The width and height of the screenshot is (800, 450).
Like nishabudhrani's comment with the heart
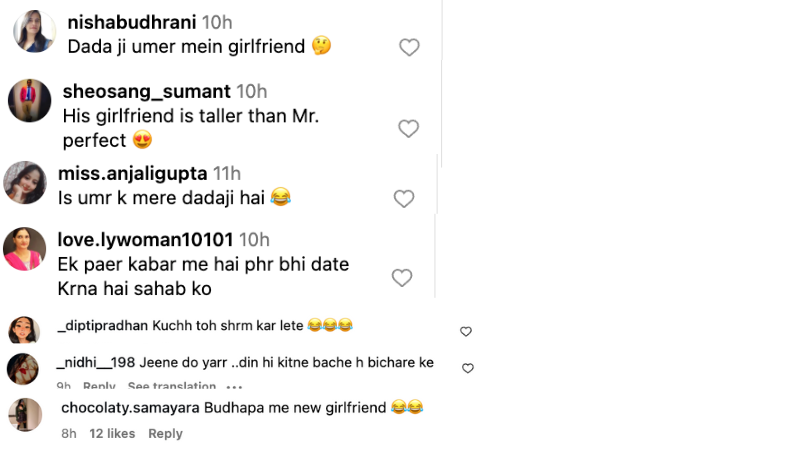coord(409,47)
